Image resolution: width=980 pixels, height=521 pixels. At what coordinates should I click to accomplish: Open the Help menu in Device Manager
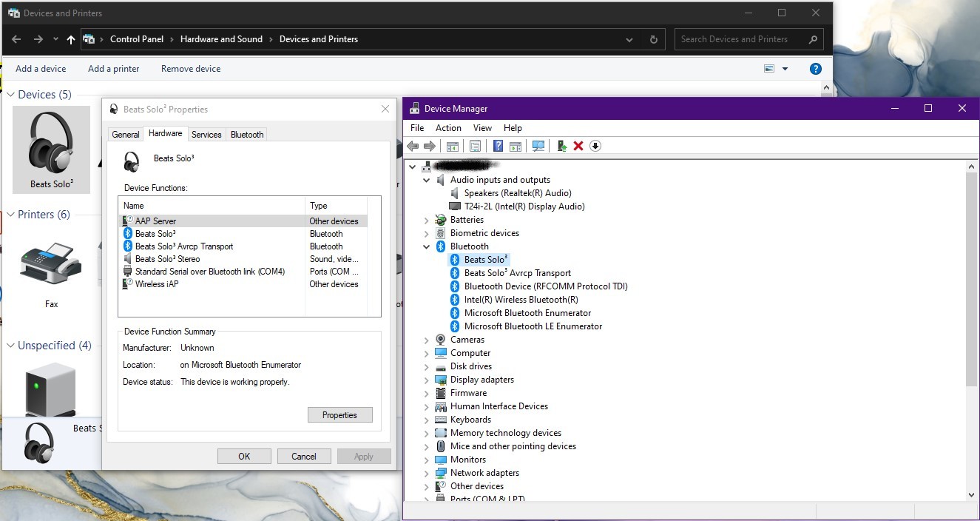pyautogui.click(x=513, y=128)
